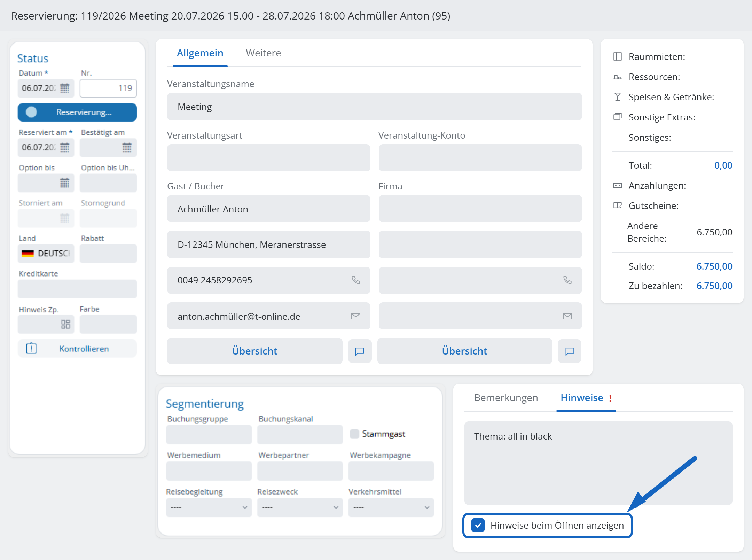Click phone icon next to guest number
752x560 pixels.
355,280
